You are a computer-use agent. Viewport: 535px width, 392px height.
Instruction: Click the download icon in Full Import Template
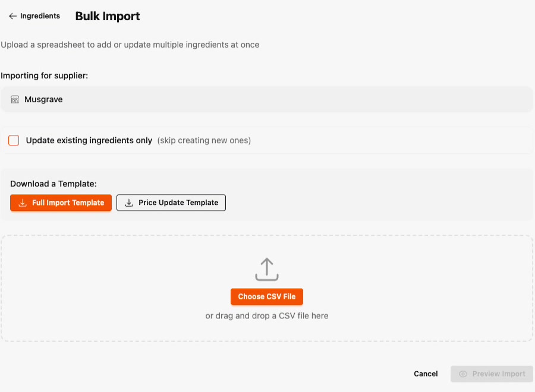tap(23, 203)
